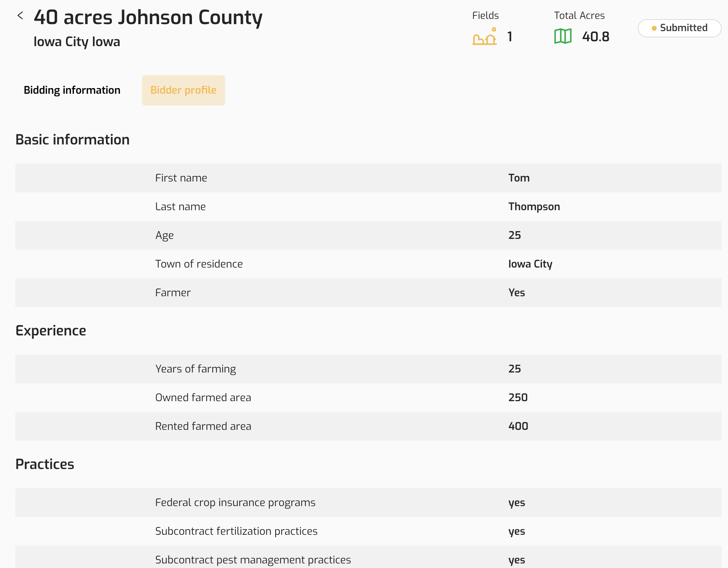Open the Bidding information tab

(x=72, y=90)
